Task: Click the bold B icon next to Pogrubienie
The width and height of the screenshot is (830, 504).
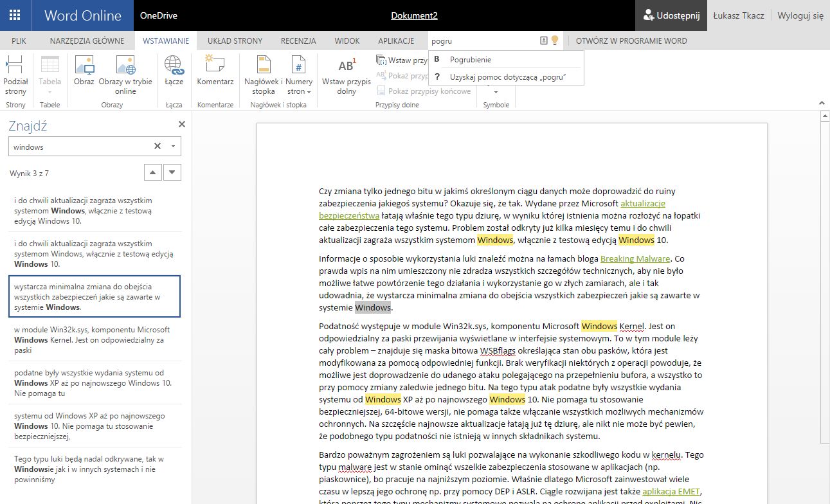Action: pyautogui.click(x=437, y=60)
